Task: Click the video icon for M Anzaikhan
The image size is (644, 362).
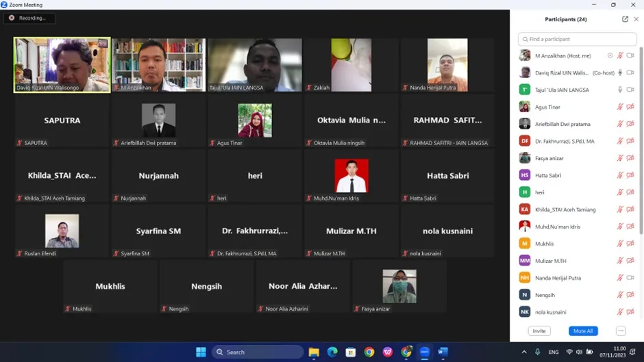Action: pos(630,55)
